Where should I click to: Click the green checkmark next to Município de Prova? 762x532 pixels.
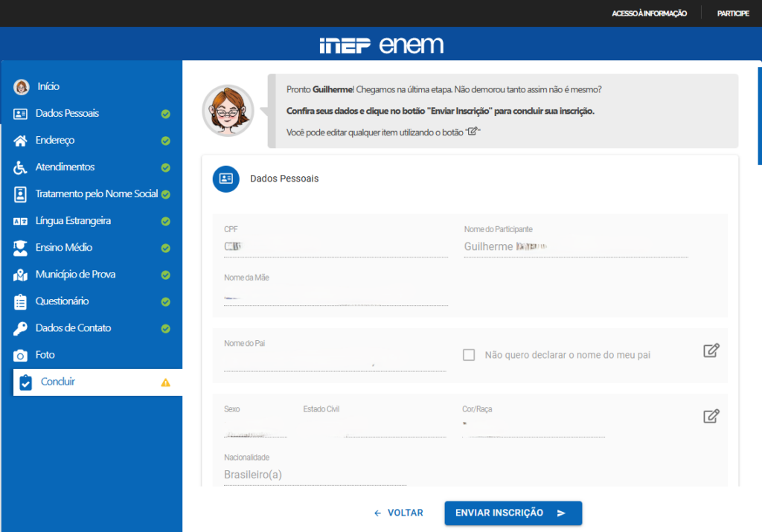coord(166,275)
